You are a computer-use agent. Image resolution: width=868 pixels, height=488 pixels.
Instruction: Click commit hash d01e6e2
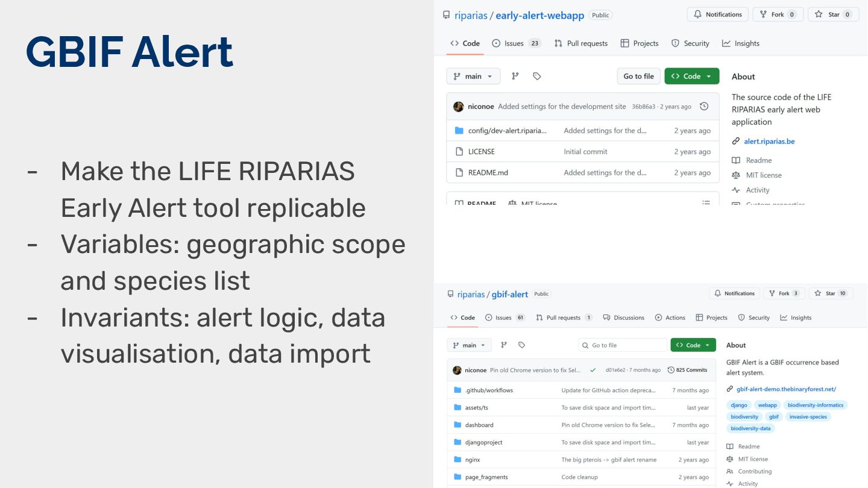pyautogui.click(x=616, y=370)
